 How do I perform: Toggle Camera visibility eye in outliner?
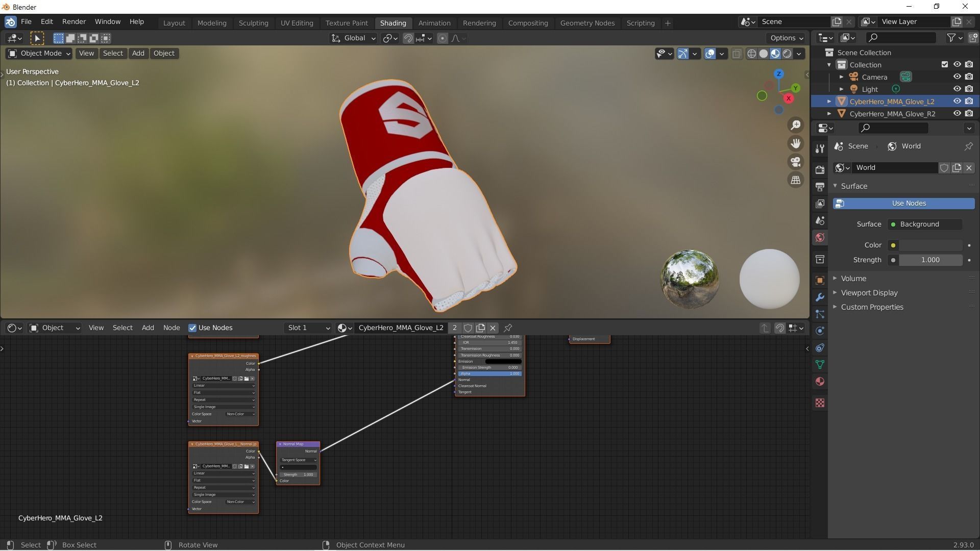[x=957, y=77]
